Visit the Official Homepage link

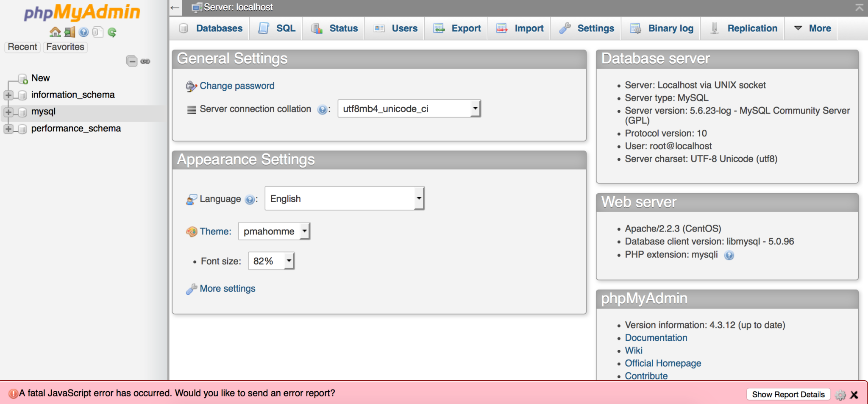pos(663,363)
